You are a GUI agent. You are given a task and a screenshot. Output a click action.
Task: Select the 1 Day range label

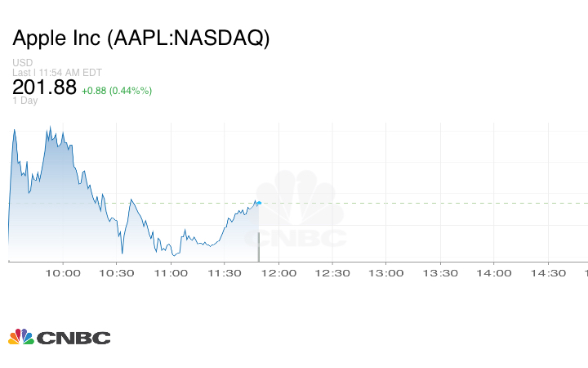coord(25,101)
